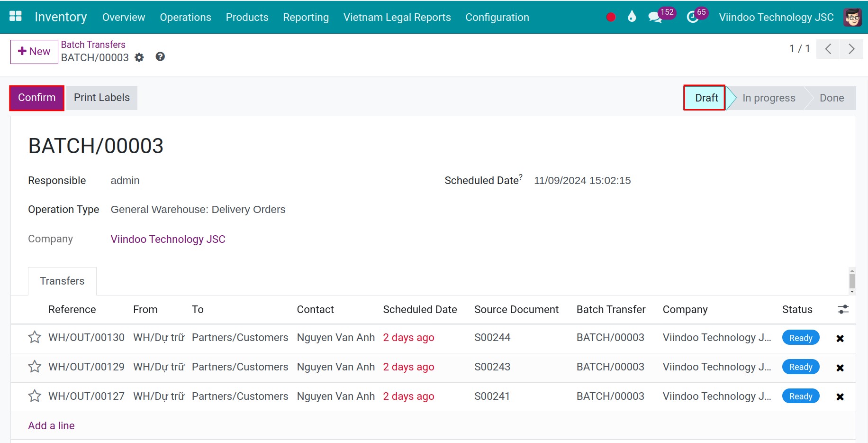
Task: Open the Reporting menu
Action: [x=306, y=17]
